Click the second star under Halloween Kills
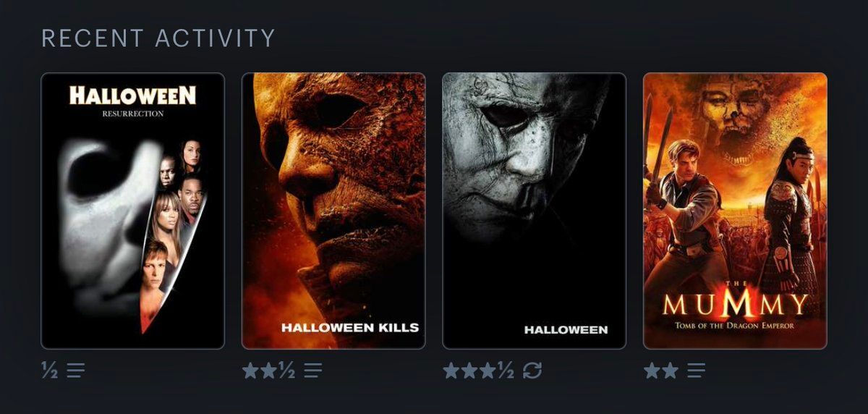The width and height of the screenshot is (868, 414). [x=268, y=371]
